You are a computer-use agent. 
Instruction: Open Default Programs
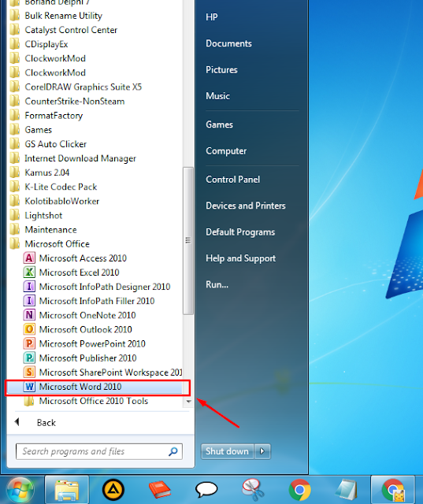pos(240,232)
